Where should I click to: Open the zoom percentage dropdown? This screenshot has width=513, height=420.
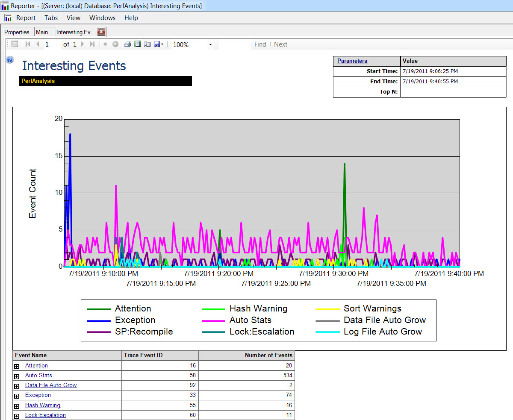coord(210,45)
